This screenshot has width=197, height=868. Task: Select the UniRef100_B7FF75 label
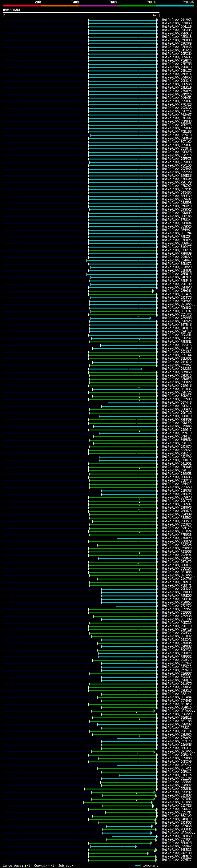click(x=176, y=775)
